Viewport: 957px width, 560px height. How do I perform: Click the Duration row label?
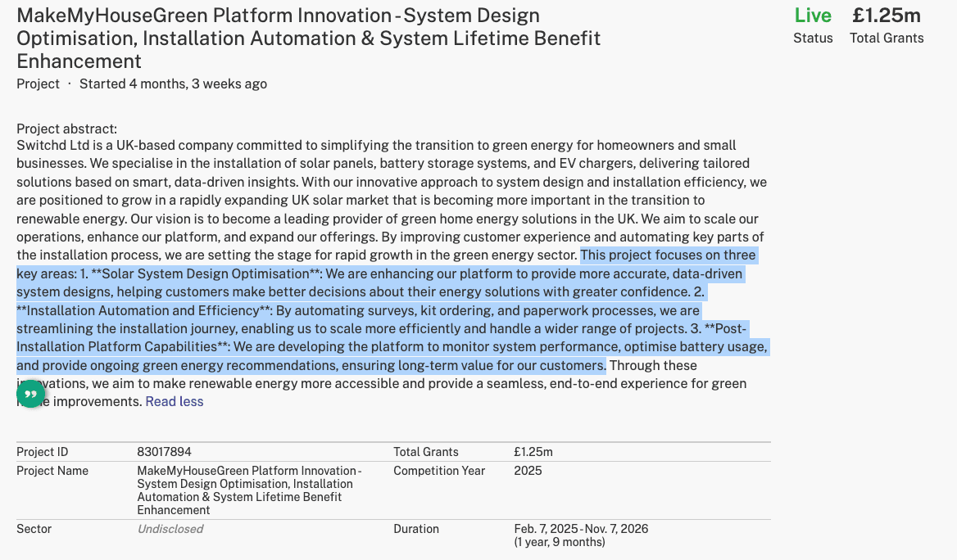click(x=416, y=529)
